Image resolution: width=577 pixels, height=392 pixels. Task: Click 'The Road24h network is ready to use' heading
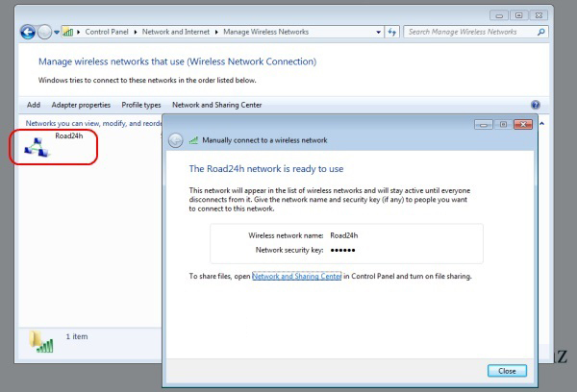click(266, 169)
